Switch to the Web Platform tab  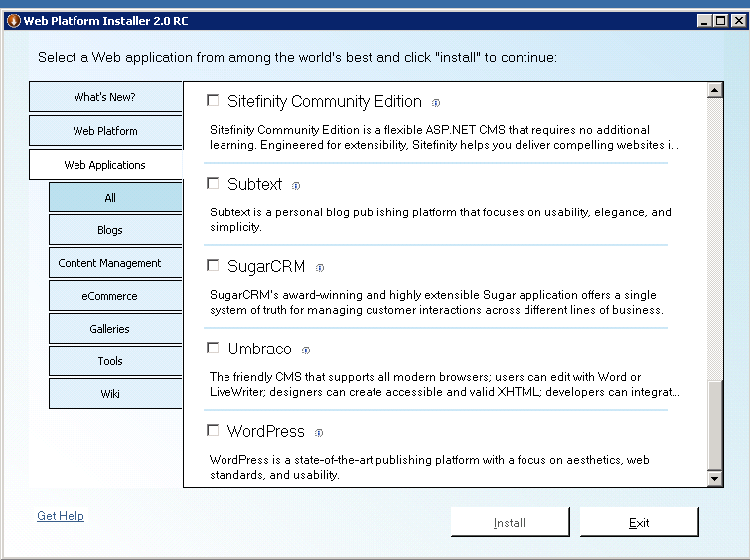pos(105,130)
